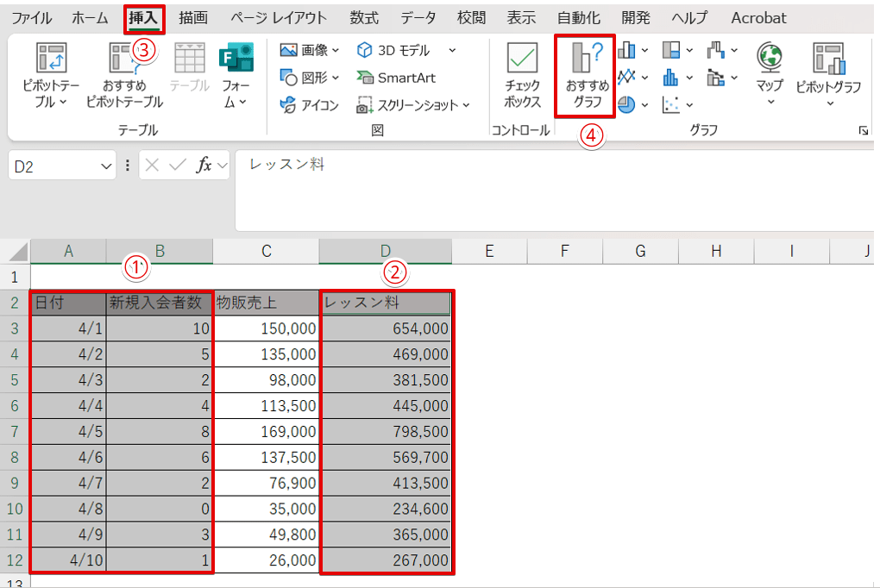The height and width of the screenshot is (588, 880).
Task: Click the フォーム (Forms) icon
Action: (x=235, y=76)
